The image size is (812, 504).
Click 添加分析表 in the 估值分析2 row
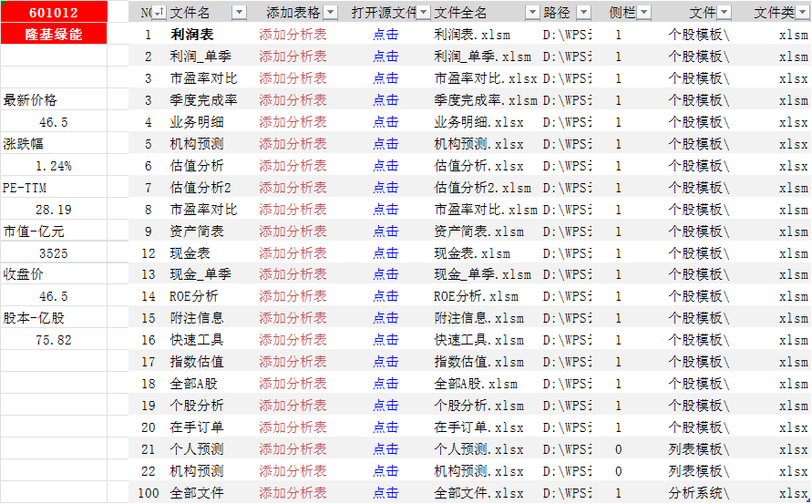pos(293,188)
